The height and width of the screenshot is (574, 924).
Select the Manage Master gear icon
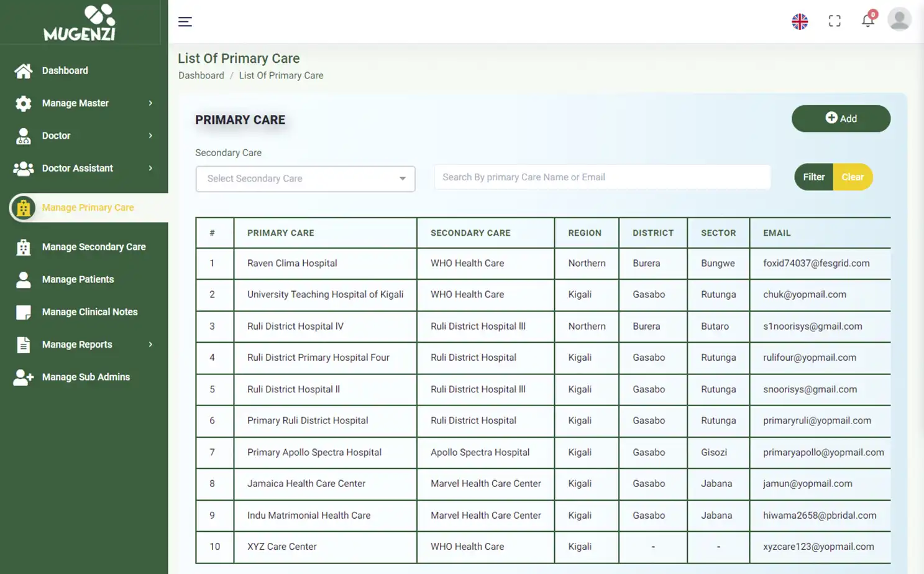click(x=23, y=103)
